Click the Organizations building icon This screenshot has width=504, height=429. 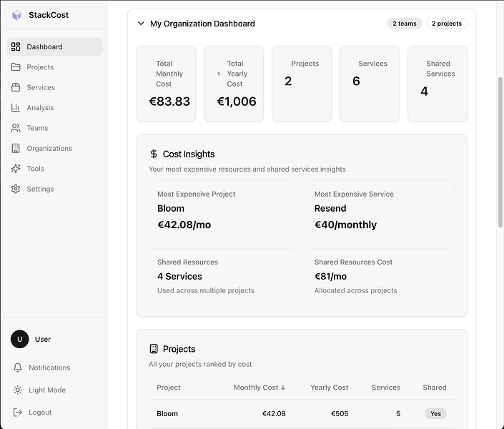(16, 149)
